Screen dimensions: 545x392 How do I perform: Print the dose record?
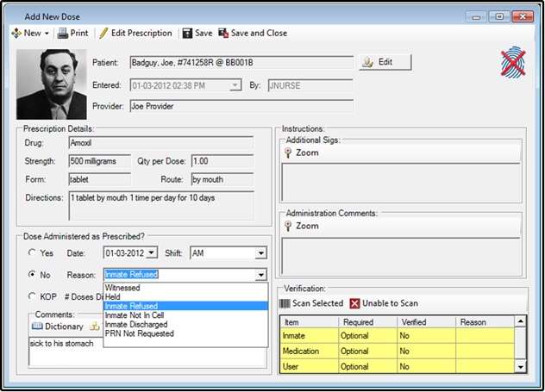click(x=63, y=34)
